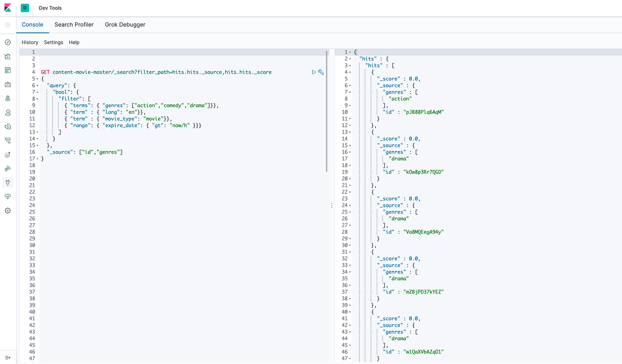
Task: Click the "lang": "en" term line
Action: click(x=105, y=112)
